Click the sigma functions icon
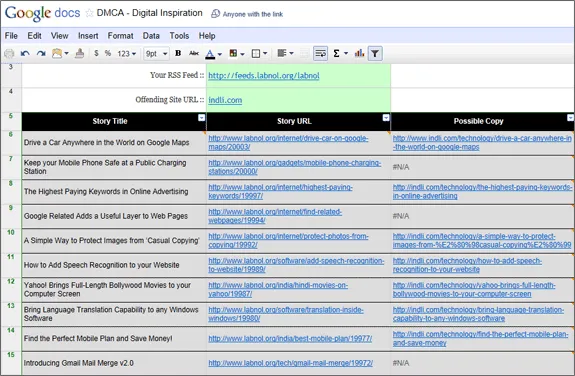The width and height of the screenshot is (575, 376). tap(336, 54)
